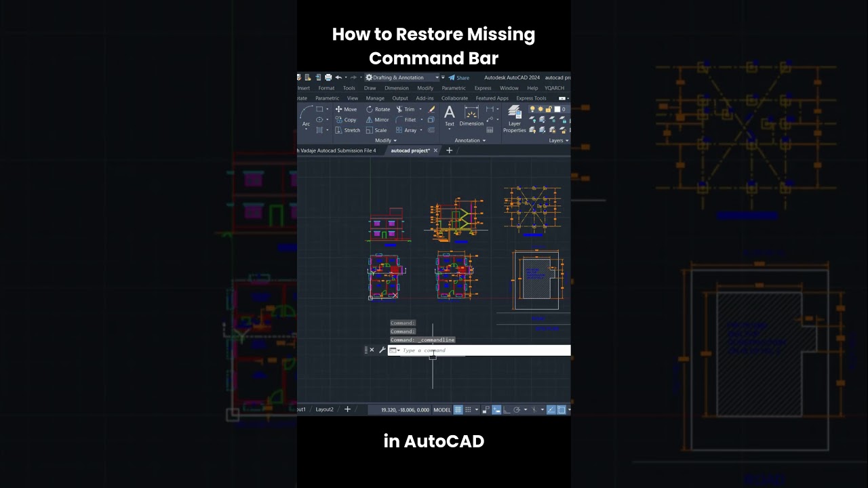Viewport: 868px width, 488px height.
Task: Select the Fillet tool
Action: pyautogui.click(x=406, y=120)
